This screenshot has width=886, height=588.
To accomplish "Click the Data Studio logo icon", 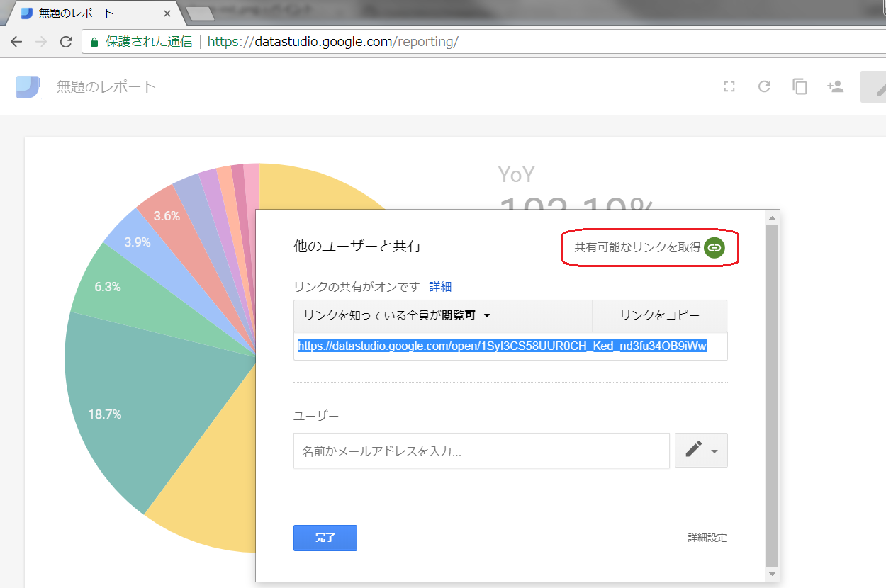I will (28, 86).
